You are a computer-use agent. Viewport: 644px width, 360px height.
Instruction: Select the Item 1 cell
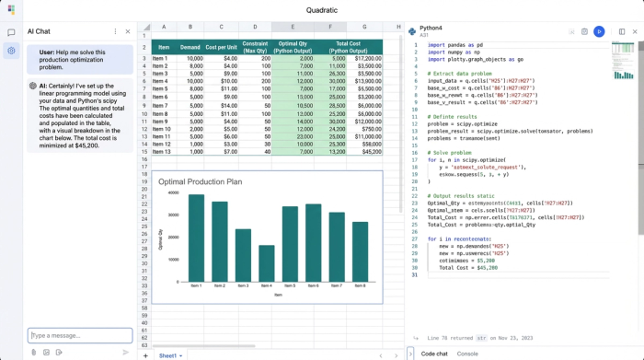pos(164,58)
